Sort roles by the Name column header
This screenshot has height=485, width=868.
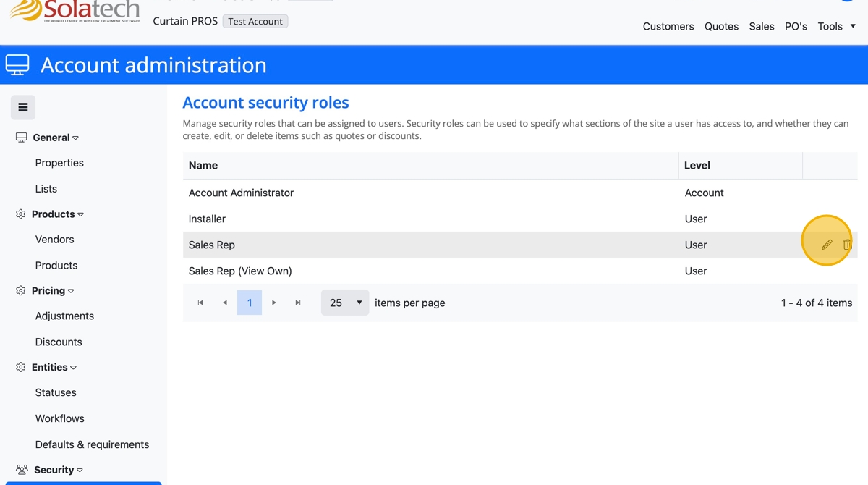(x=203, y=165)
